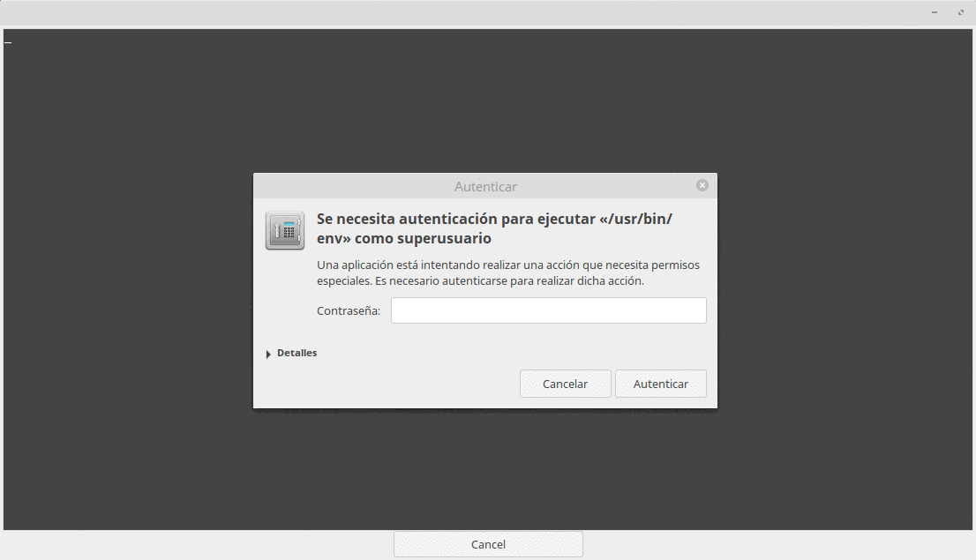Focus the Contraseña password field
Image resolution: width=976 pixels, height=560 pixels.
548,310
